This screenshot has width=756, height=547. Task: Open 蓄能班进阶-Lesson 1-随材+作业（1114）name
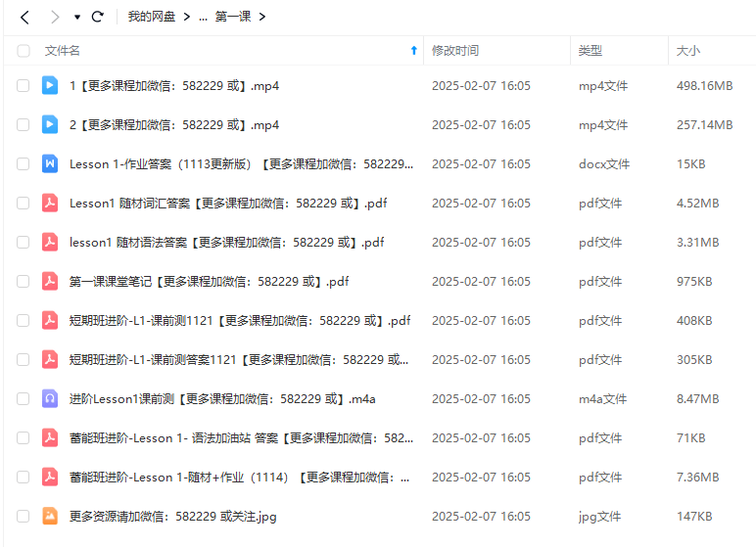click(239, 478)
